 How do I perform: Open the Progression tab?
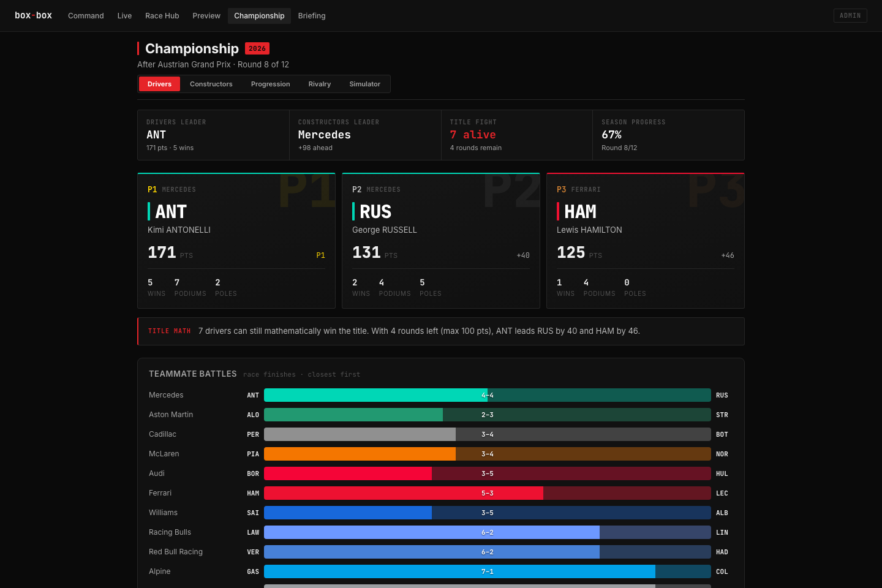coord(271,84)
